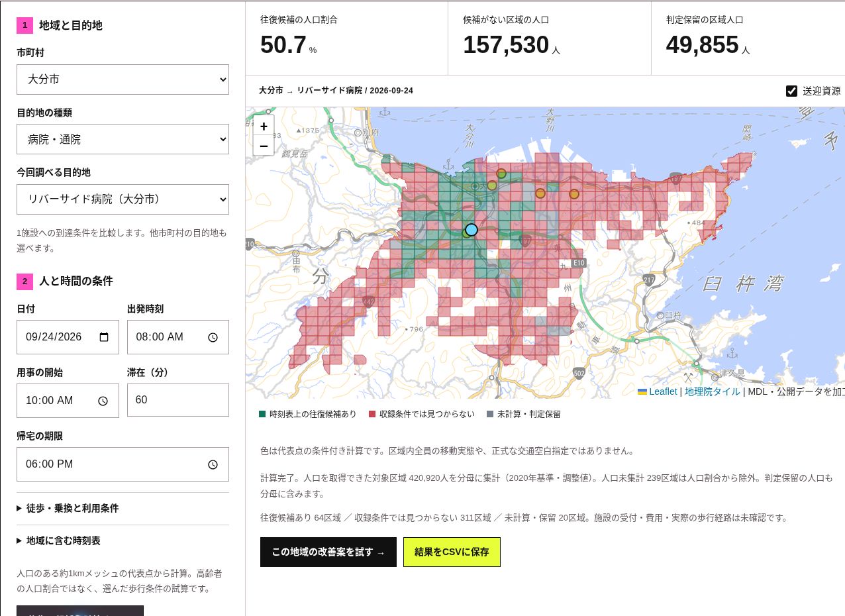Viewport: 845px width, 616px height.
Task: Open the 地理院タイル link
Action: pos(713,391)
